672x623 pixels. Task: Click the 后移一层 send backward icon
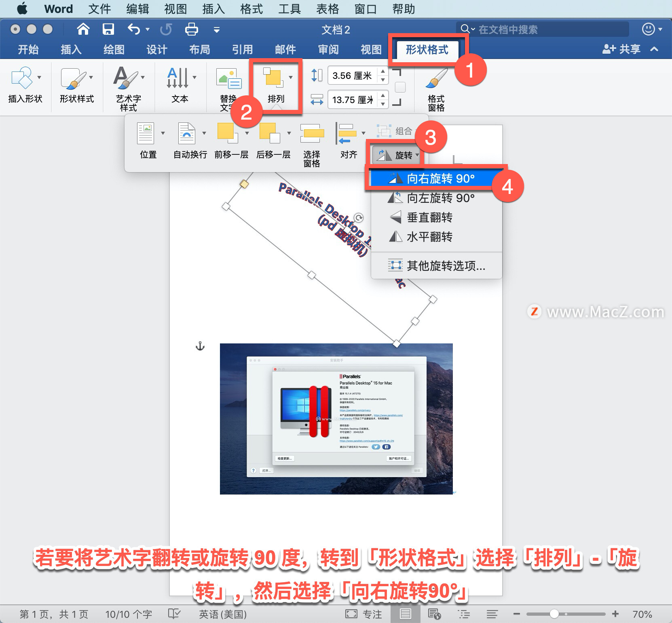(x=270, y=133)
